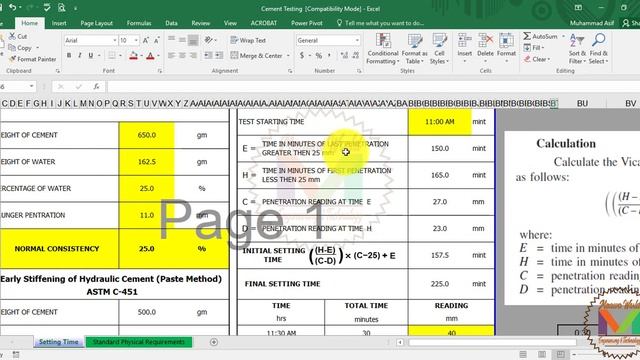
Task: Select the Setting Time sheet tab
Action: [x=58, y=342]
